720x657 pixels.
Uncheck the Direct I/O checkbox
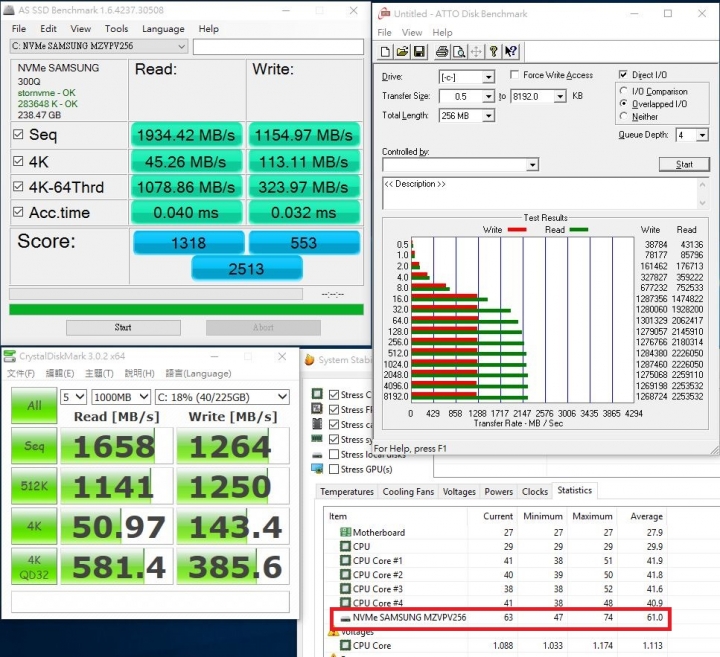[623, 75]
